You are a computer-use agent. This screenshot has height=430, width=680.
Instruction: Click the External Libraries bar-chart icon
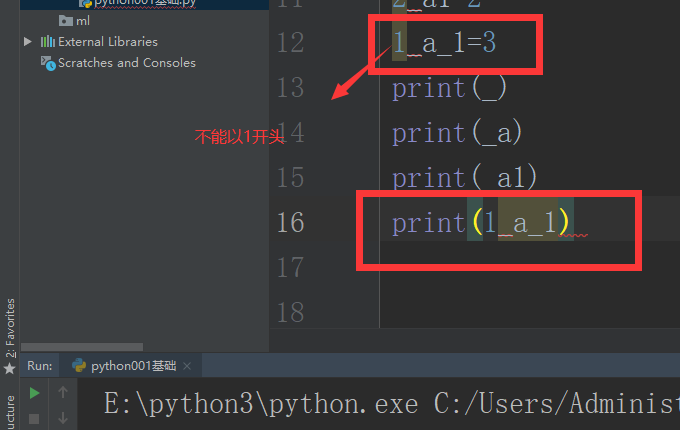click(48, 42)
